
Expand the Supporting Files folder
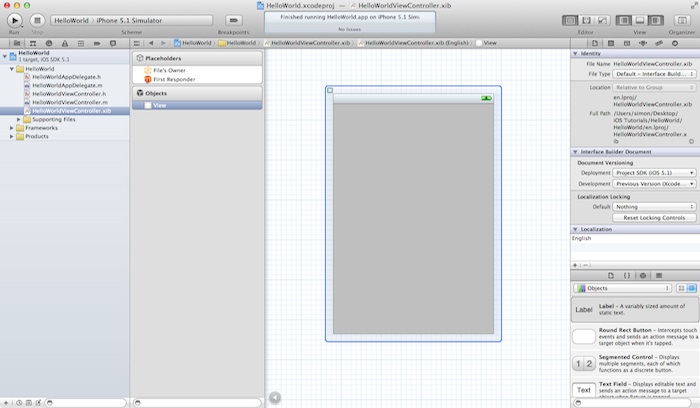tap(17, 119)
